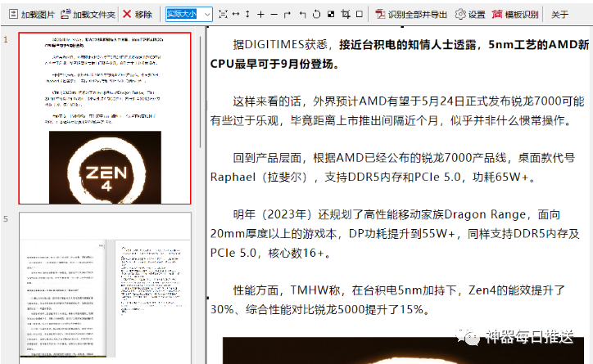Click the fit width horizontal arrows icon

(x=236, y=15)
